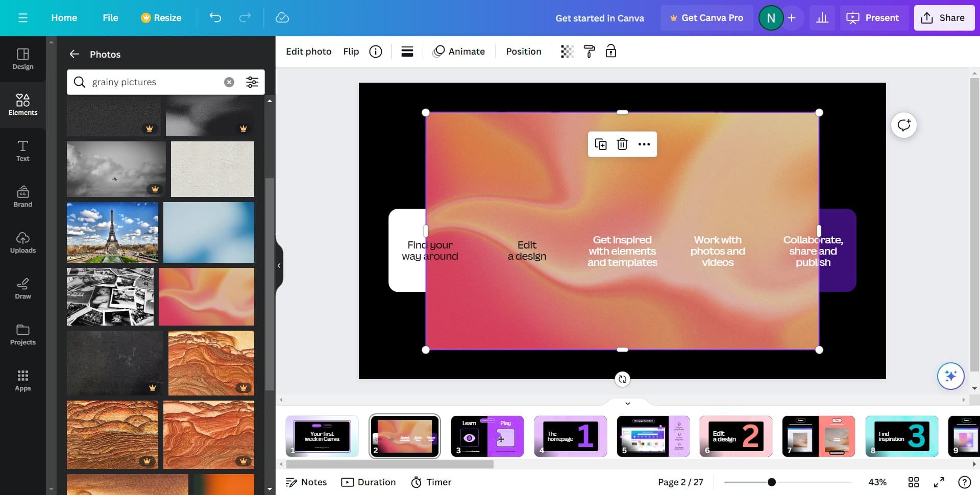Undo the last action

(x=215, y=18)
